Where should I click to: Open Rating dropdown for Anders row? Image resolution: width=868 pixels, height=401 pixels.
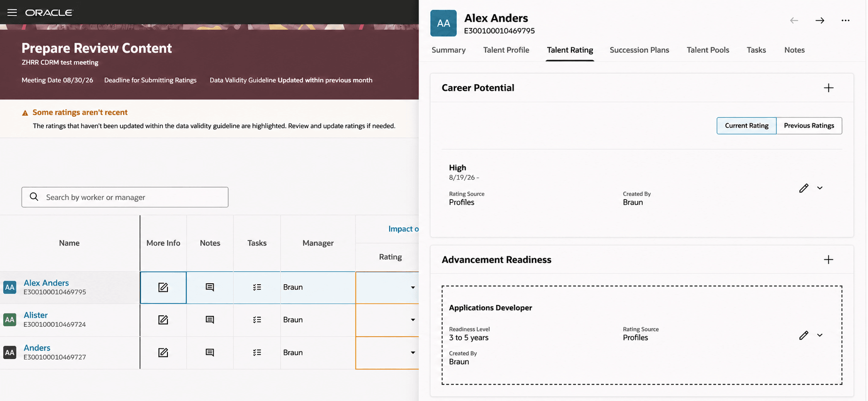click(412, 353)
